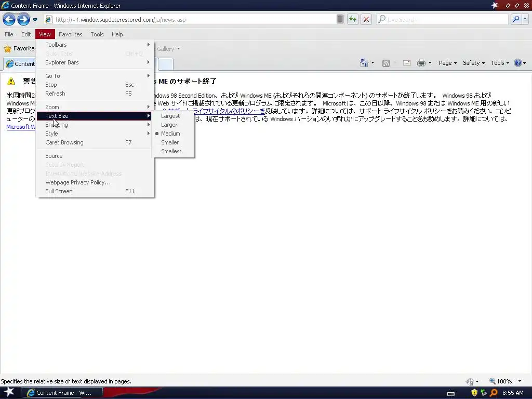Click the Back navigation arrow
The height and width of the screenshot is (399, 532).
tap(9, 19)
